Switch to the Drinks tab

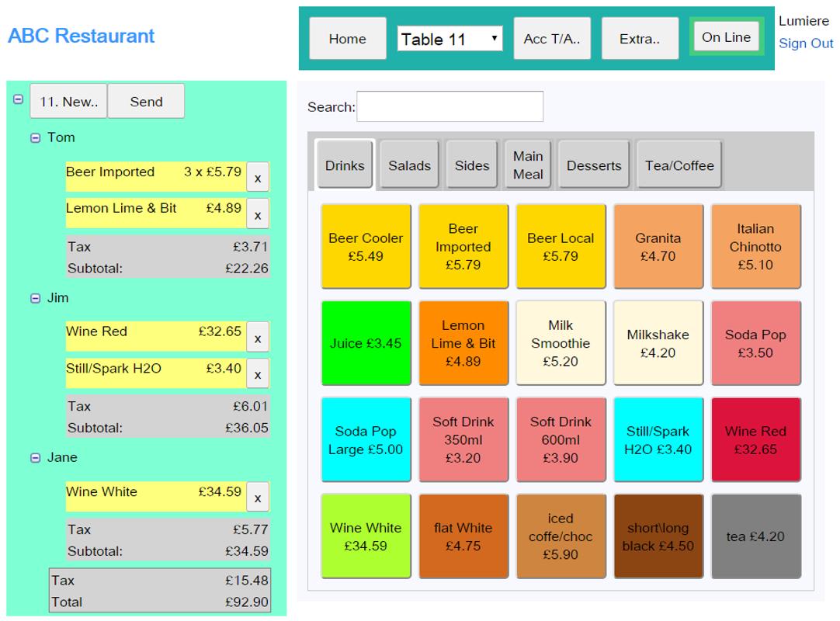[x=345, y=165]
